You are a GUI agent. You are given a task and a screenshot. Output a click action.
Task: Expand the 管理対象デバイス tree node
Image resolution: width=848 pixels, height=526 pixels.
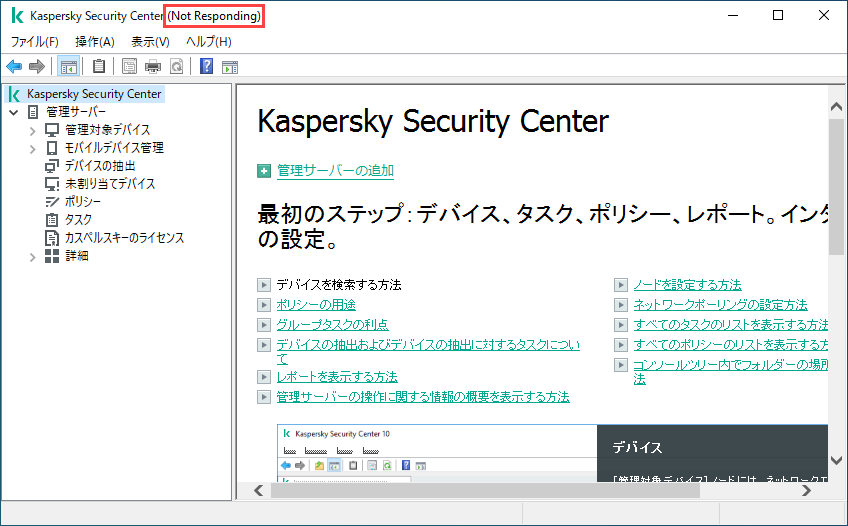(32, 131)
